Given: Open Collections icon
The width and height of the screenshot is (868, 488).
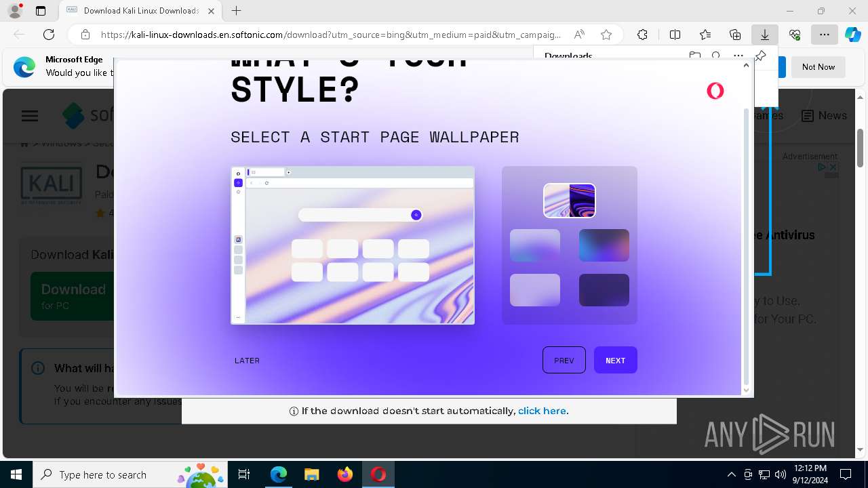Looking at the screenshot, I should point(735,35).
